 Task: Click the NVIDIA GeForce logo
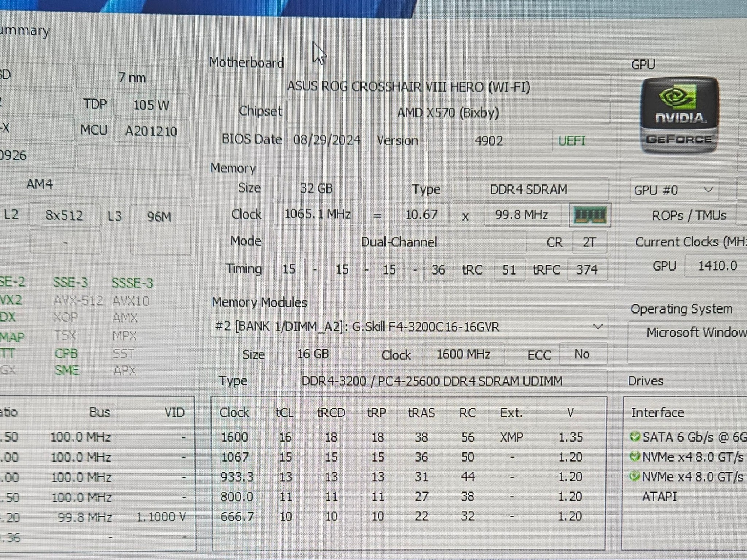tap(680, 115)
